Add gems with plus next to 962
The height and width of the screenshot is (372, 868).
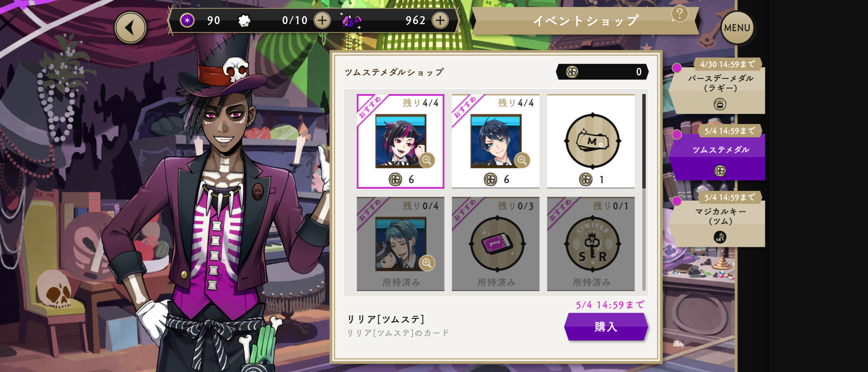[440, 20]
